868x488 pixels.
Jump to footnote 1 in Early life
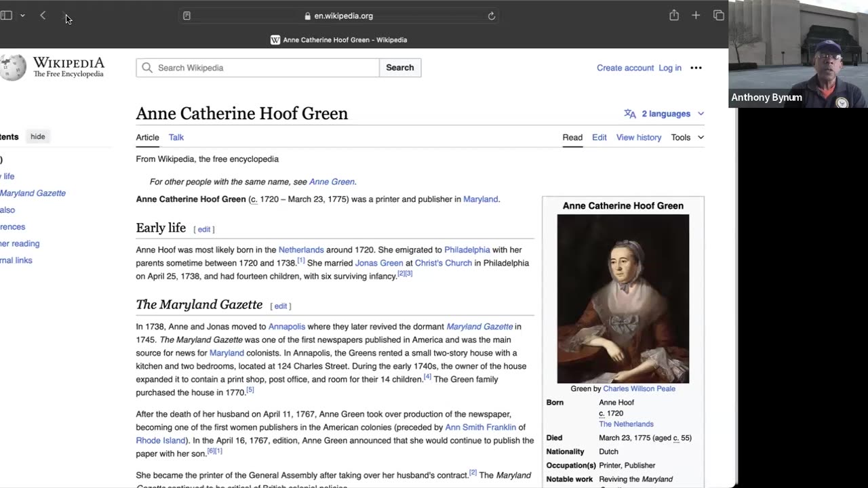click(301, 260)
